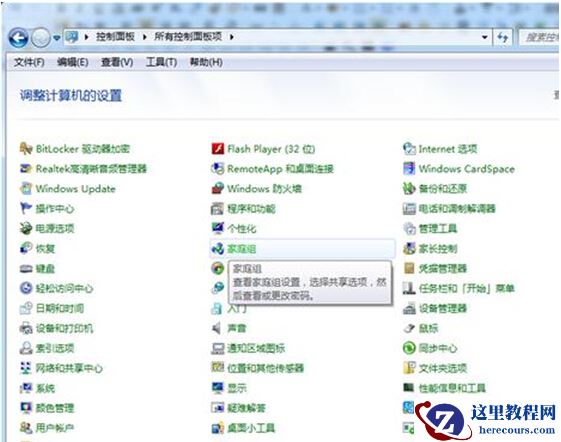The image size is (561, 442).
Task: Open the 同步中心 green icon
Action: pos(409,348)
